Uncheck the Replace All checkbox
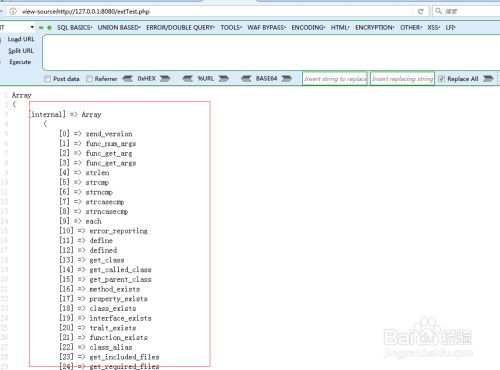Image resolution: width=500 pixels, height=370 pixels. 441,79
